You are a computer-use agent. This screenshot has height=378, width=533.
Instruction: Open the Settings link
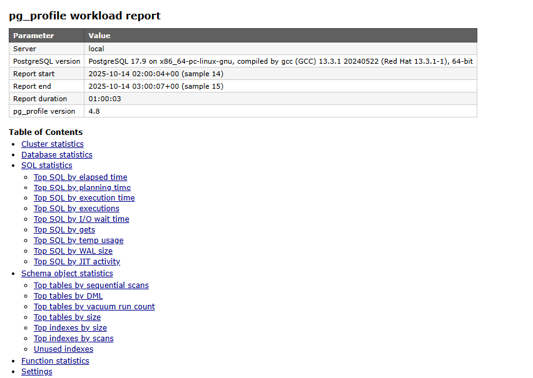37,372
